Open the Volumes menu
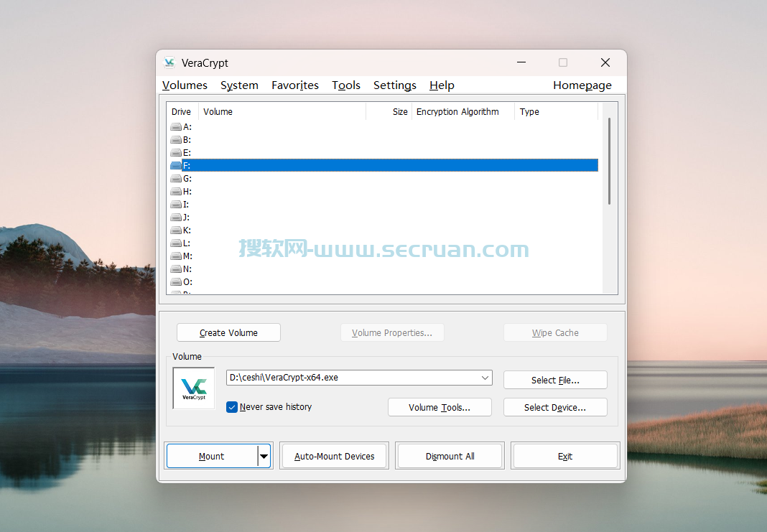 coord(185,85)
